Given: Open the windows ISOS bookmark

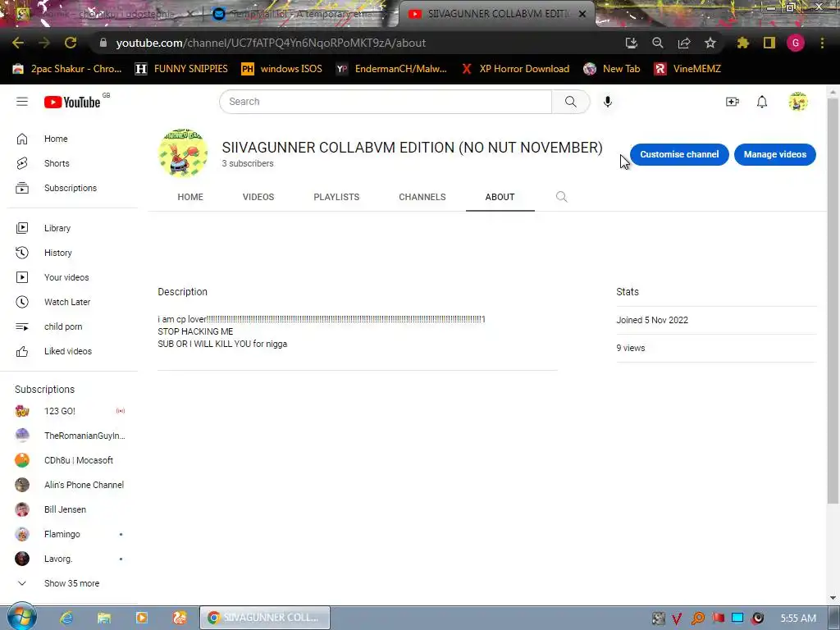Looking at the screenshot, I should 282,69.
